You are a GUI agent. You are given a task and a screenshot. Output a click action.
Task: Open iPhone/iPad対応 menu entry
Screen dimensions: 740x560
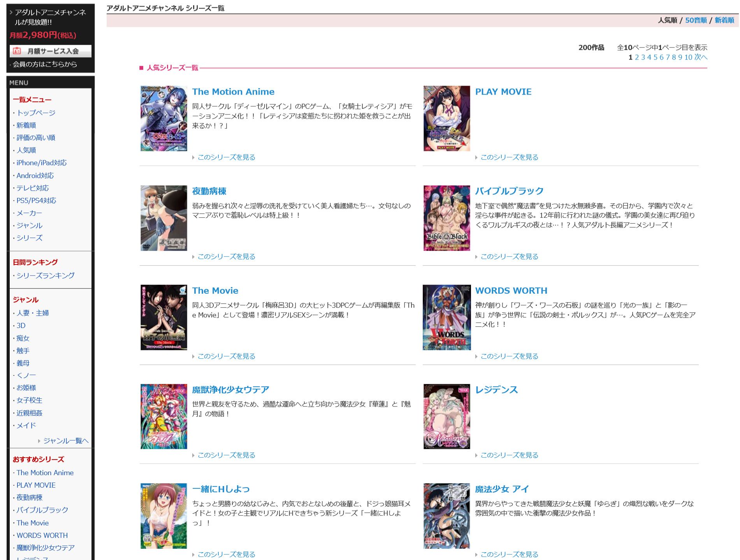(x=42, y=163)
